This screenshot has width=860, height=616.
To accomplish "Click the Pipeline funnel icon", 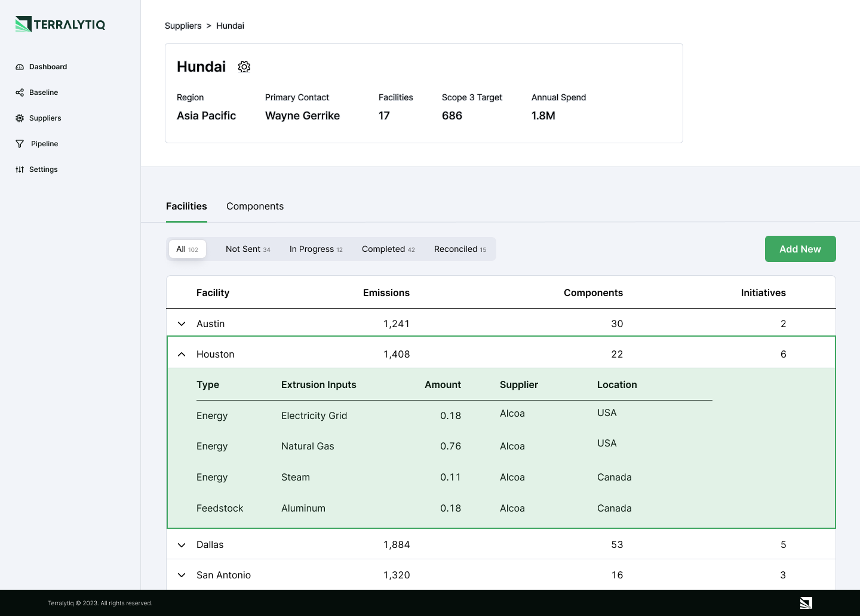I will [20, 144].
